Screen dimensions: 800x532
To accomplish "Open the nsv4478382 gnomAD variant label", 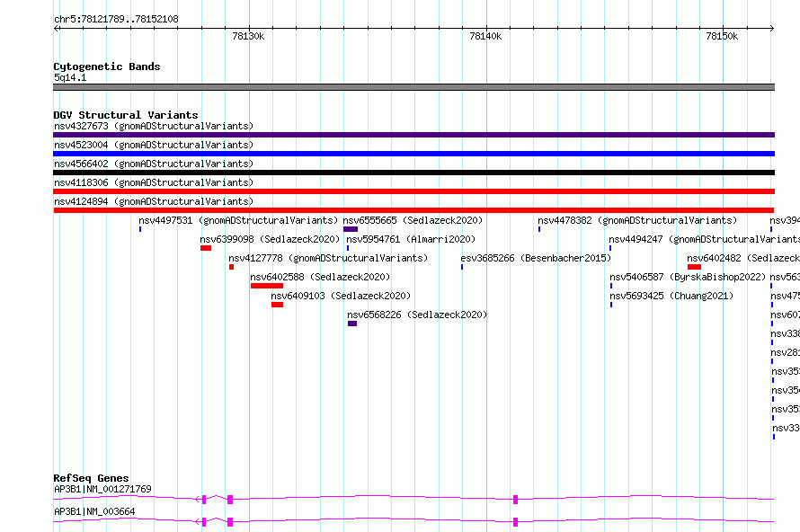I will pos(637,220).
